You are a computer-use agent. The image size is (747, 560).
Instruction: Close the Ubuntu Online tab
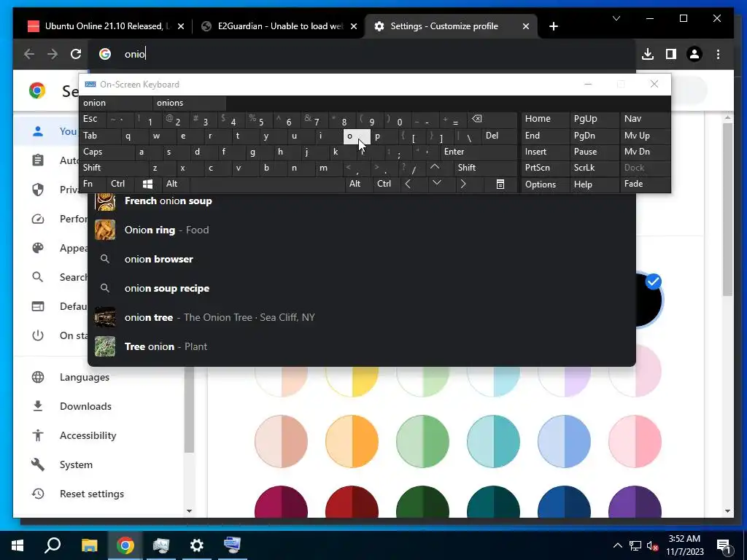[181, 26]
